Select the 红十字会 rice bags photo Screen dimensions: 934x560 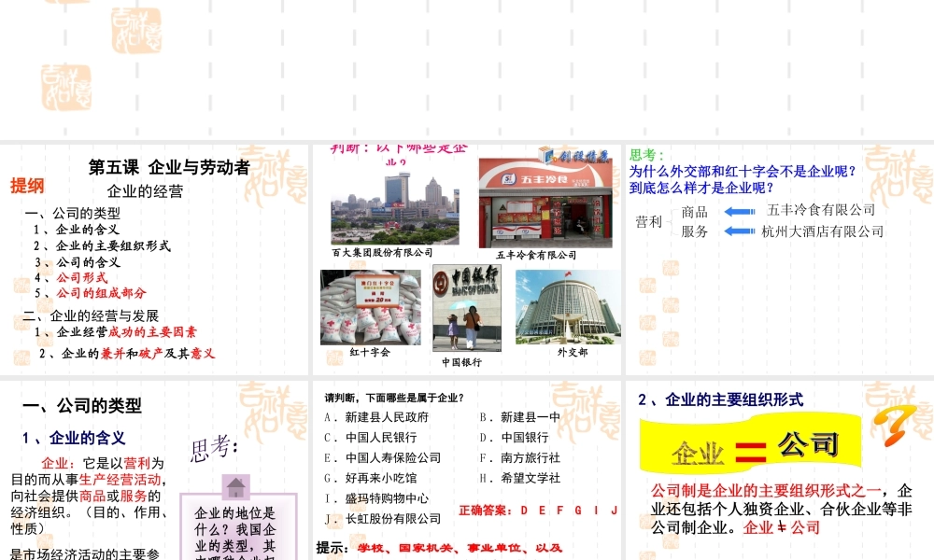click(371, 307)
